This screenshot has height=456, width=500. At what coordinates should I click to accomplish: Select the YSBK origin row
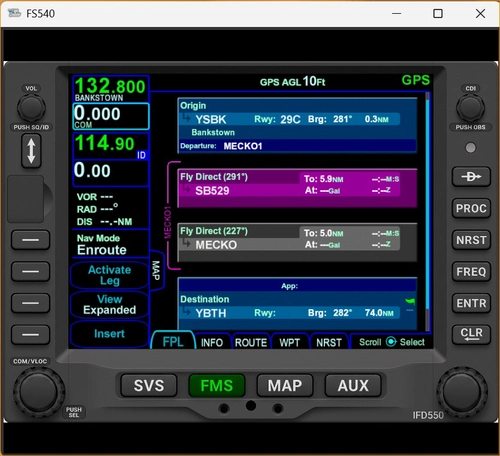(x=289, y=119)
